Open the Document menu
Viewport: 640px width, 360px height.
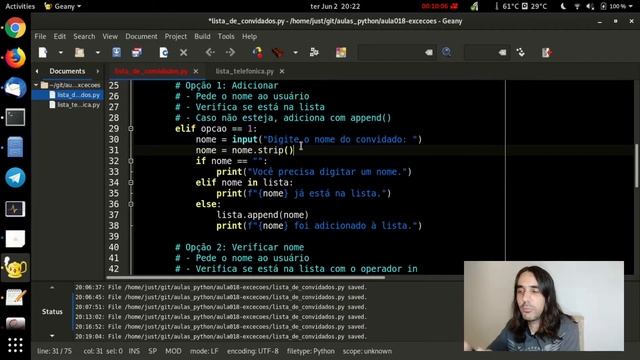pos(141,36)
